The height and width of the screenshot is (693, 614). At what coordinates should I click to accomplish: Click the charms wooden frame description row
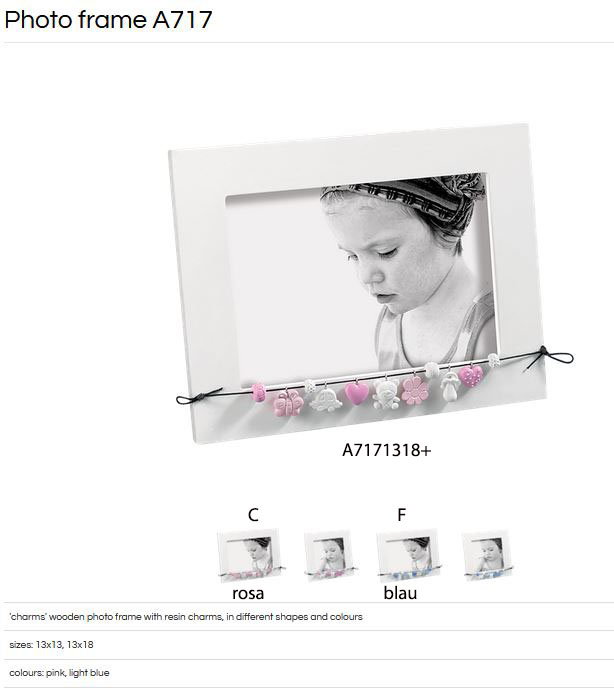click(x=309, y=617)
